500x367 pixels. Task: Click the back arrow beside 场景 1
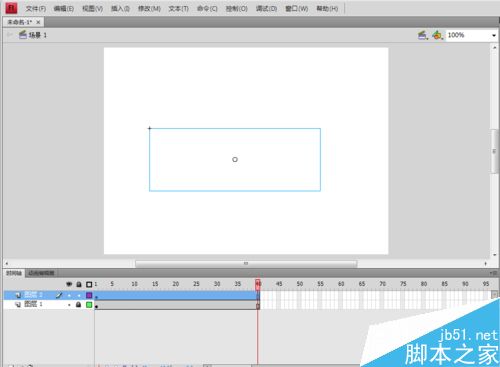tap(10, 34)
